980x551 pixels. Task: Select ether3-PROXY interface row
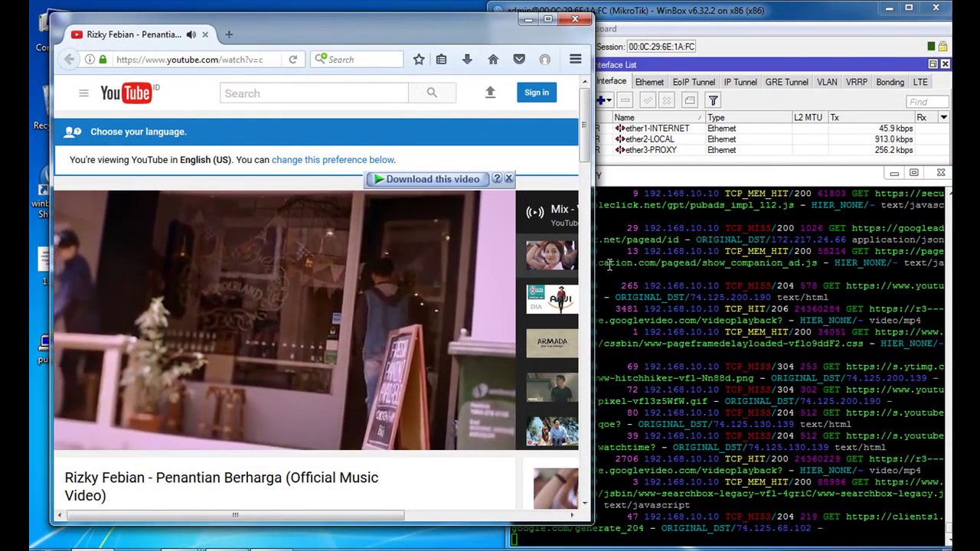pos(772,150)
